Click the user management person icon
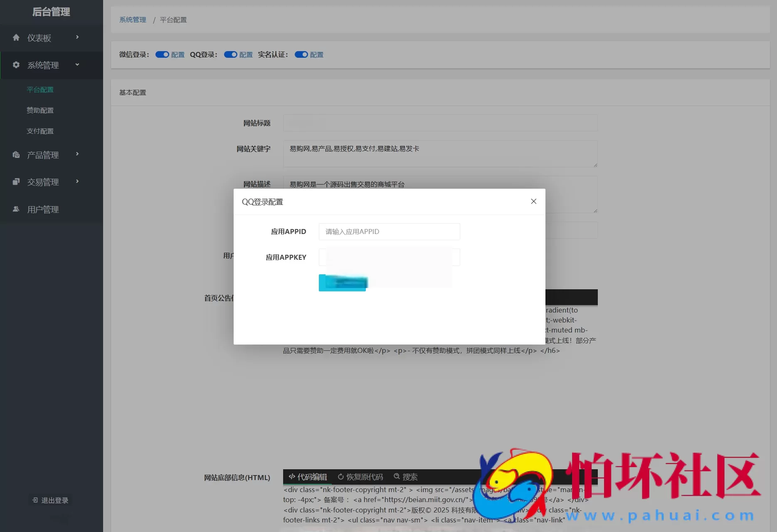Screen dimensions: 777x532 16,209
